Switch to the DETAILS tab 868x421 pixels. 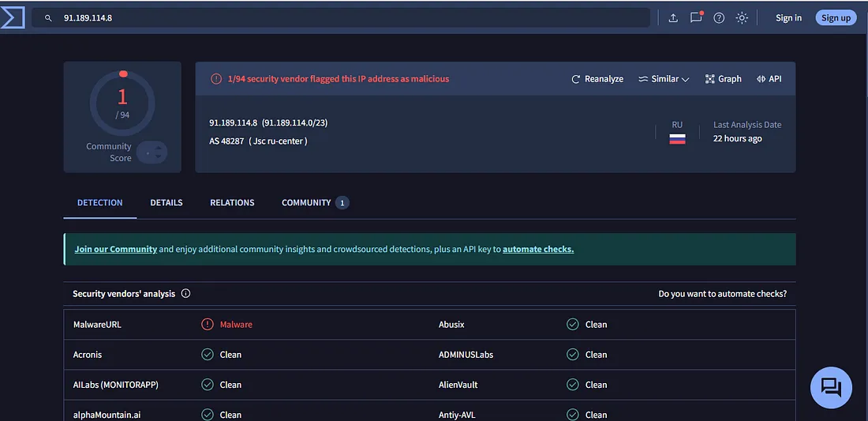166,203
